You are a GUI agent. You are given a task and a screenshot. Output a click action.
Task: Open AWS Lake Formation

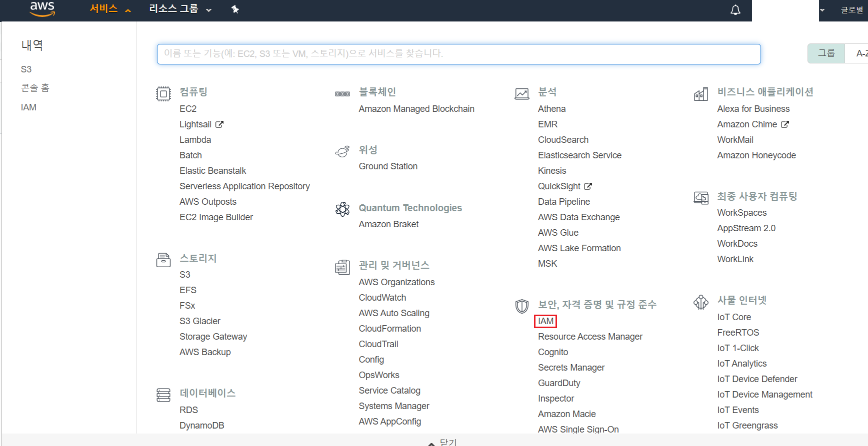tap(579, 248)
